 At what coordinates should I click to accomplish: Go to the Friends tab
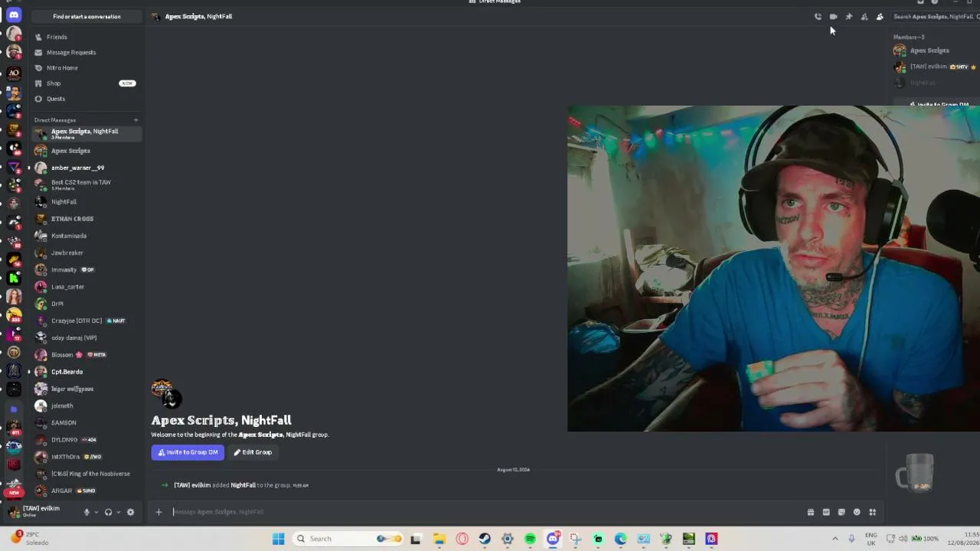click(x=87, y=37)
